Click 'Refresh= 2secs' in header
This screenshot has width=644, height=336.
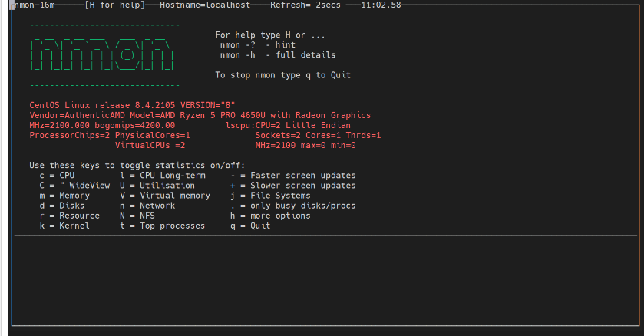(305, 5)
